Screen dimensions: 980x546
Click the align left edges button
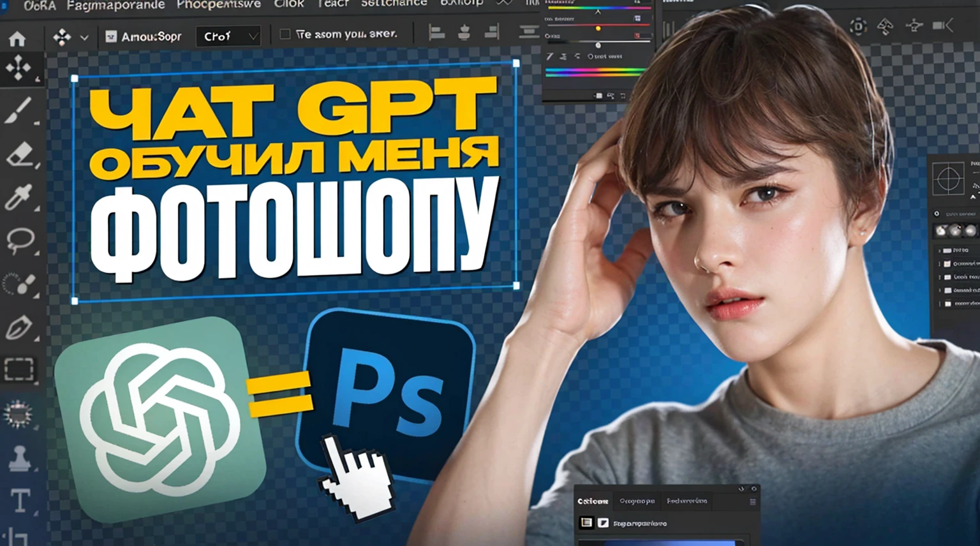pos(436,33)
